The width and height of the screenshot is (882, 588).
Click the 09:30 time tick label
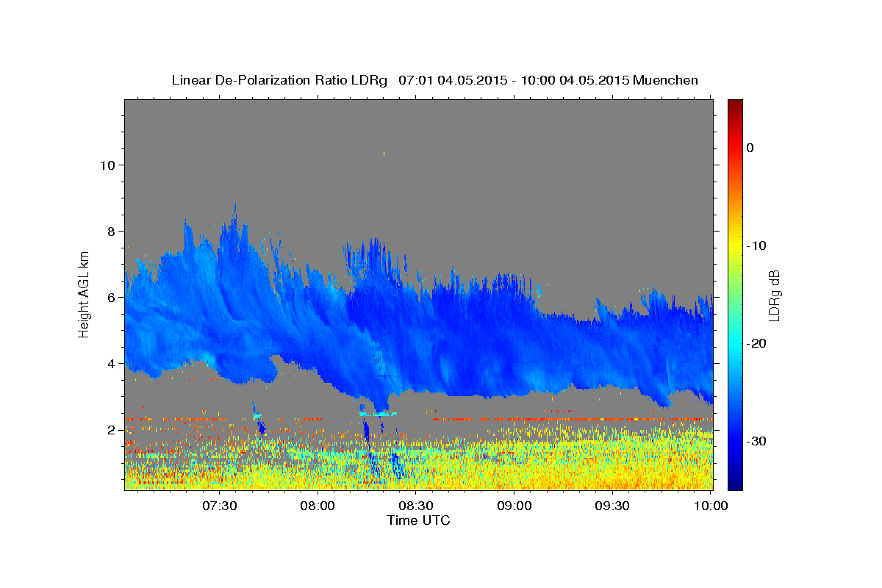pyautogui.click(x=612, y=506)
